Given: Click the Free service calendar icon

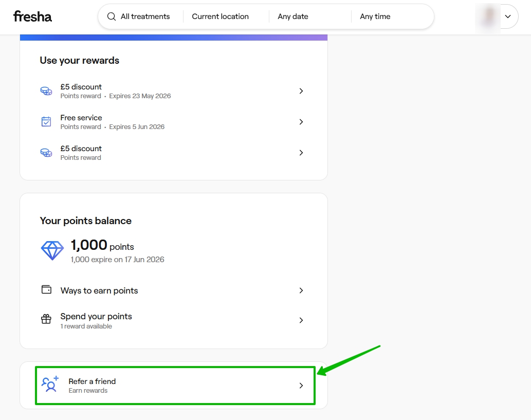Looking at the screenshot, I should 46,122.
